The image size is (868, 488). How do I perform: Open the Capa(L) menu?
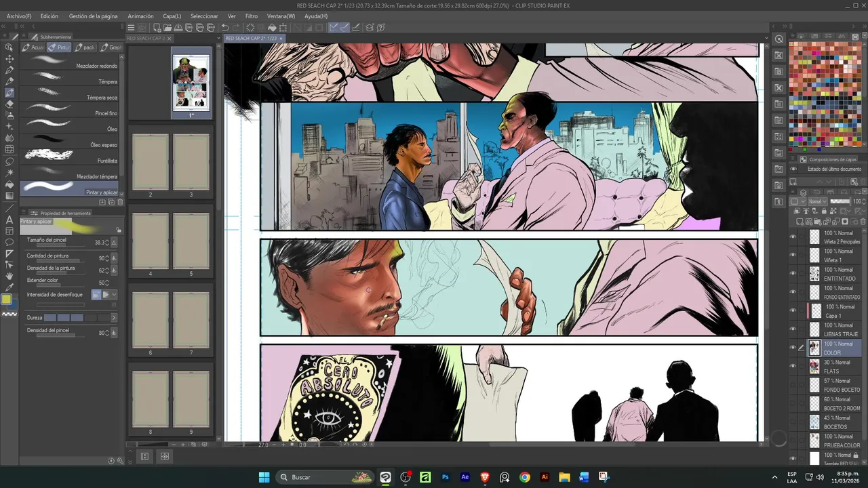coord(172,16)
